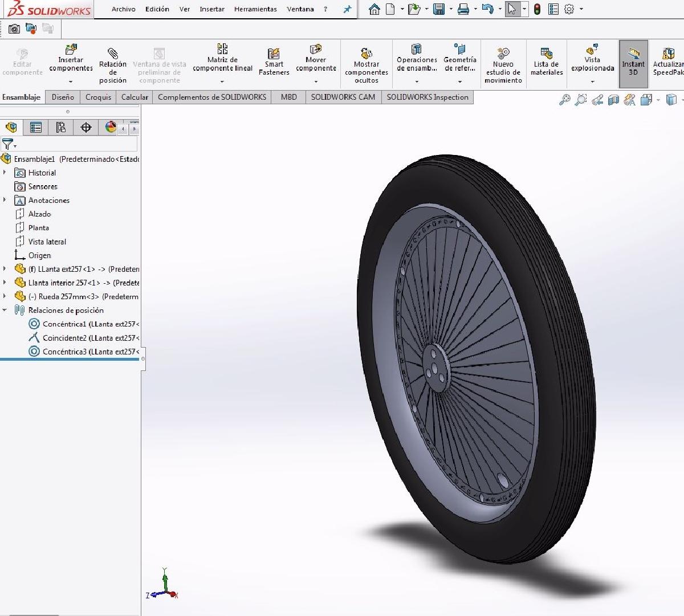This screenshot has height=616, width=684.
Task: Switch to the PropertyManager tab
Action: pos(36,127)
